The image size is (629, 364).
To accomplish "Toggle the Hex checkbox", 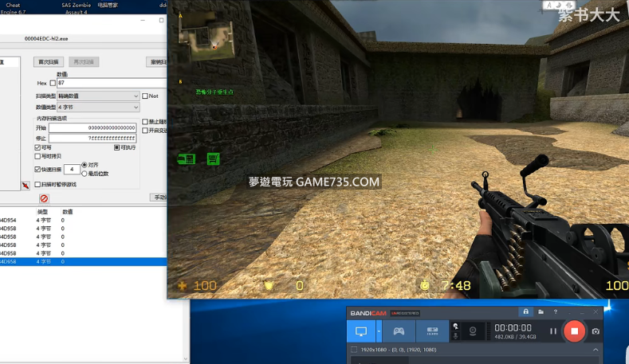I will point(53,83).
